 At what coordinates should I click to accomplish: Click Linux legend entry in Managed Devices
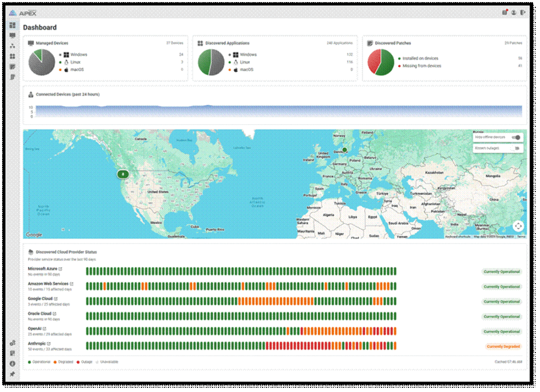click(x=70, y=62)
